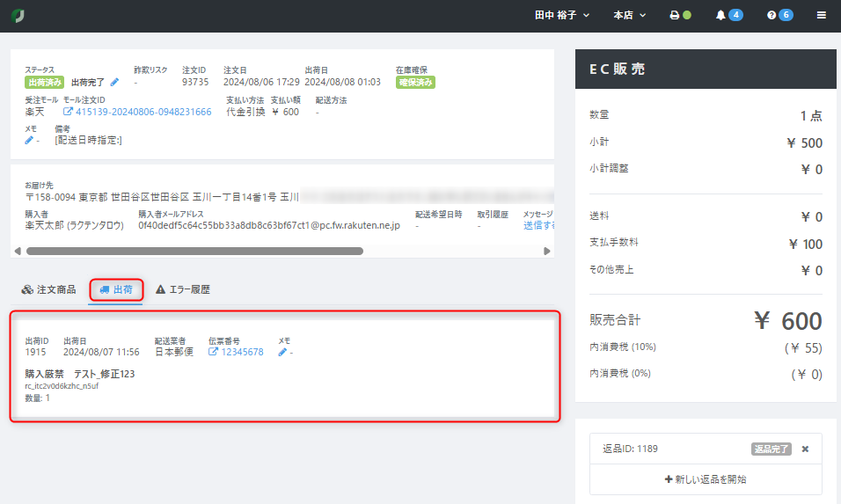This screenshot has width=841, height=504.
Task: Click the 販売合計 ¥ 600 amount
Action: click(788, 321)
